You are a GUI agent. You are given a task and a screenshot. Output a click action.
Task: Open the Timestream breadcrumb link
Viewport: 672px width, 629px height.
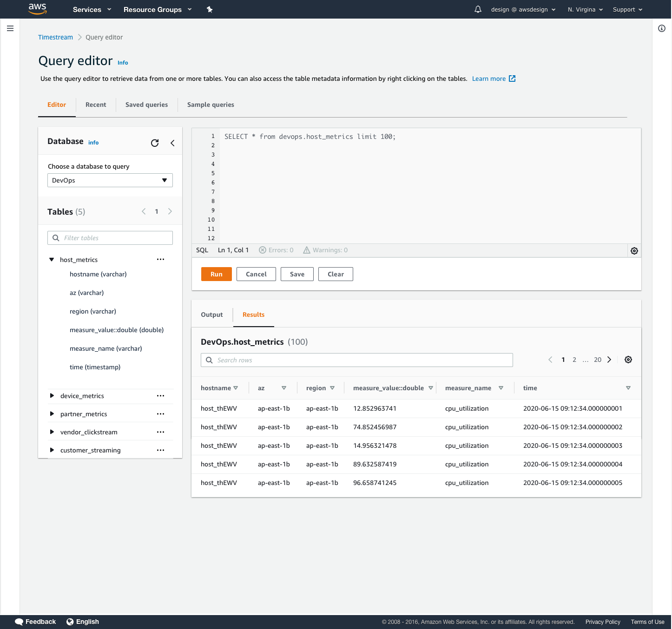tap(55, 37)
